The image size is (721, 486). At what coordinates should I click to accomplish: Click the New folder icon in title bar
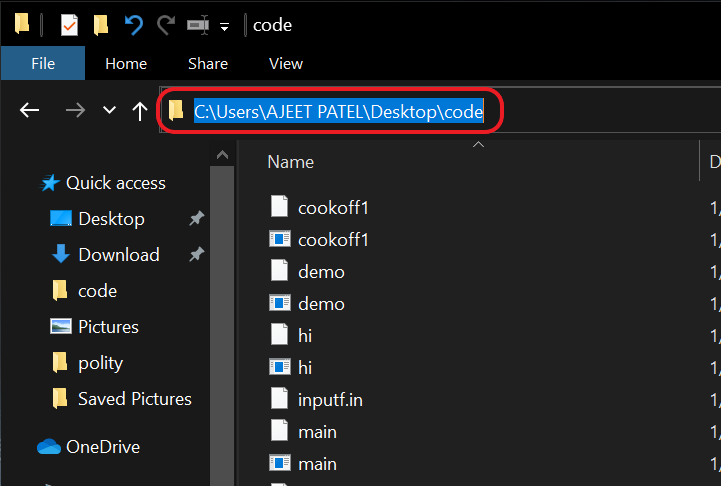101,25
